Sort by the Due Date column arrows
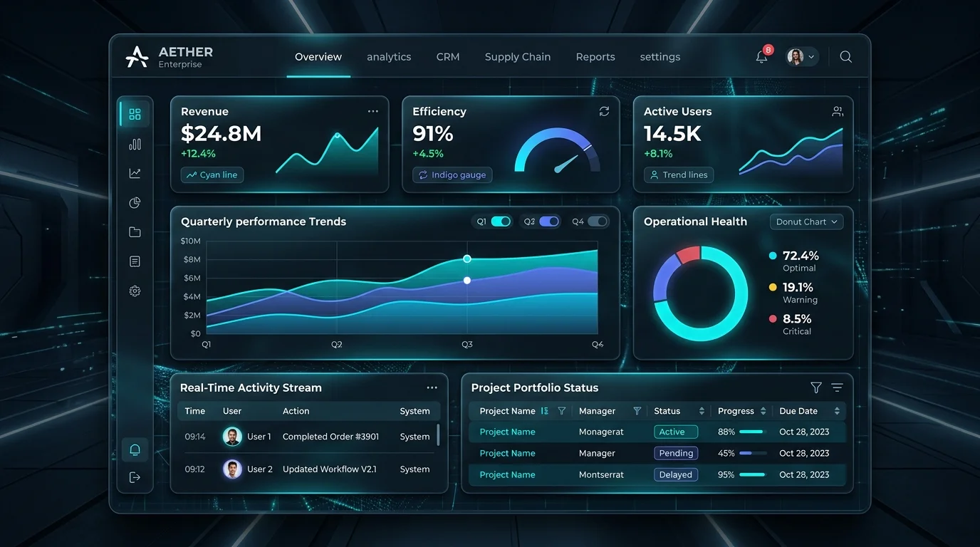Screen dimensions: 980x547 pos(837,411)
